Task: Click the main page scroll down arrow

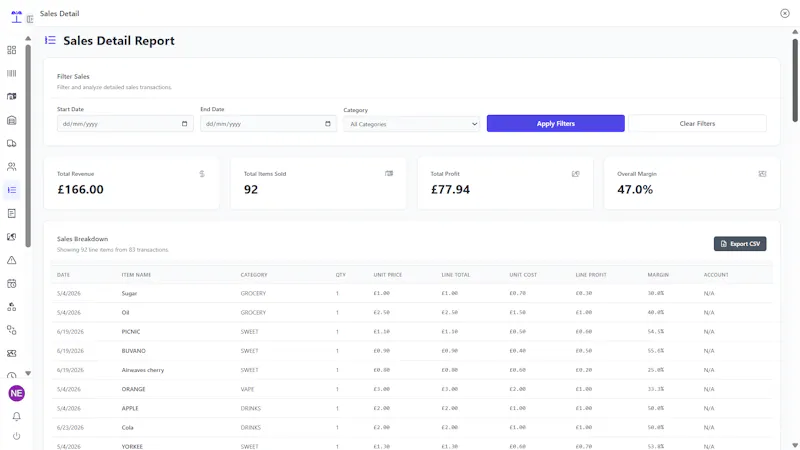Action: tap(795, 445)
